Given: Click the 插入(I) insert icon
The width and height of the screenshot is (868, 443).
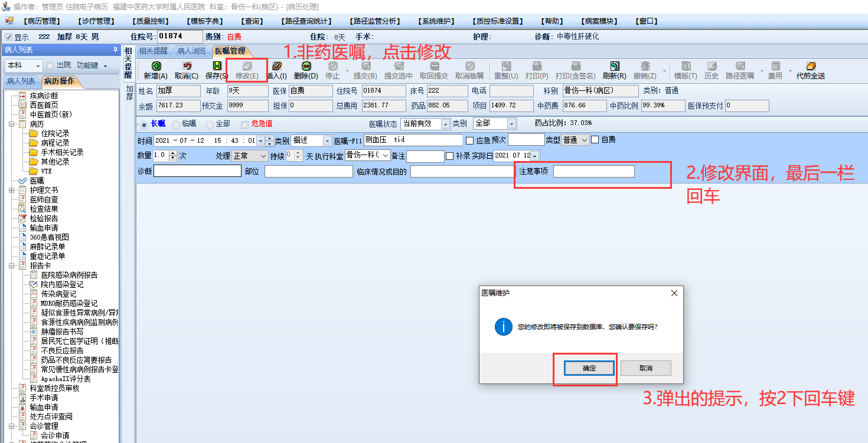Looking at the screenshot, I should (x=276, y=66).
